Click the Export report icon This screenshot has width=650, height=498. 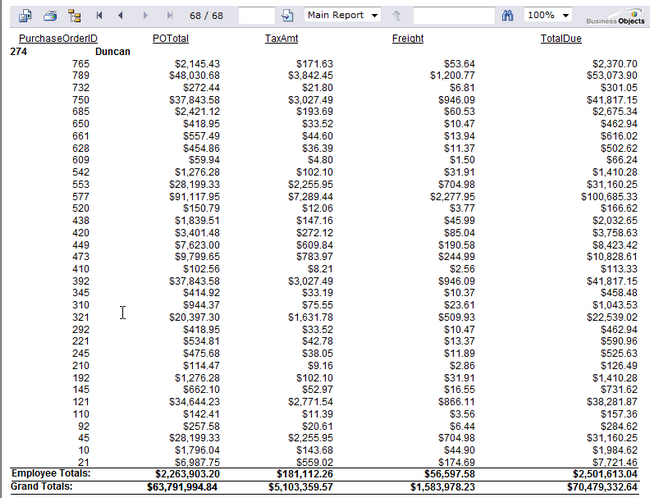(x=25, y=16)
